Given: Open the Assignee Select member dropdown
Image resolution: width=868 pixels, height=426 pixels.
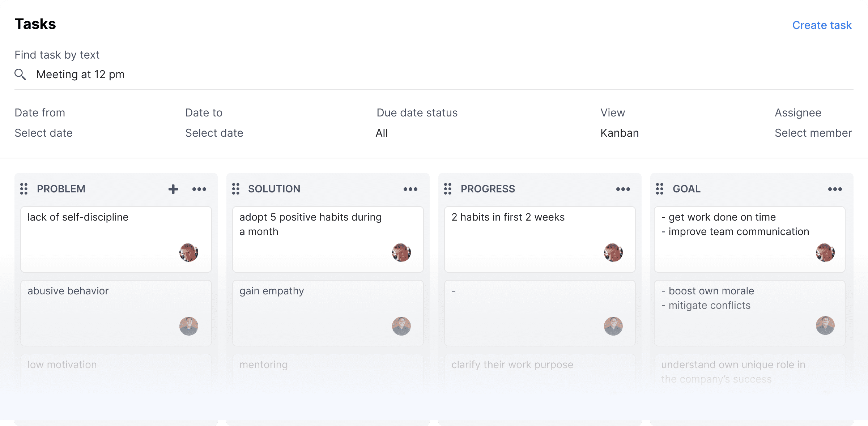Looking at the screenshot, I should [813, 133].
